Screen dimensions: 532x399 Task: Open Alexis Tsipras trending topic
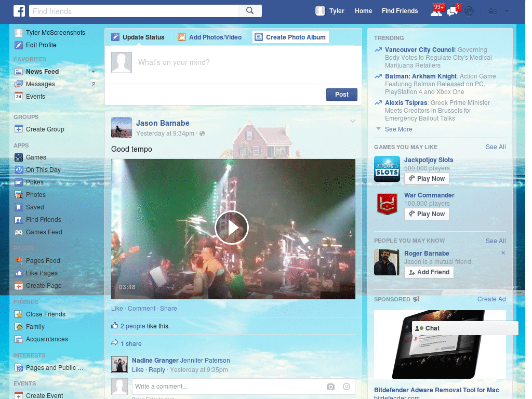(x=406, y=103)
